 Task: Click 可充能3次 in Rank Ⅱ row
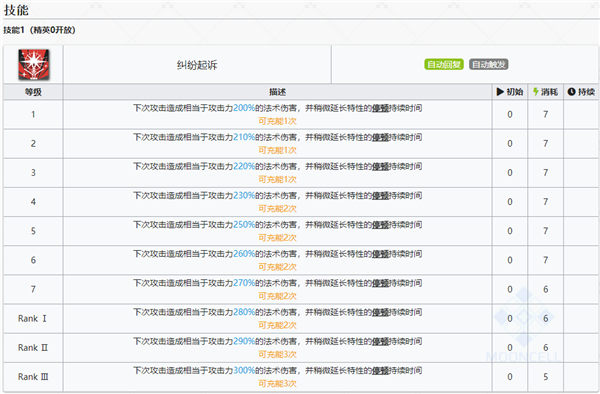coord(277,355)
